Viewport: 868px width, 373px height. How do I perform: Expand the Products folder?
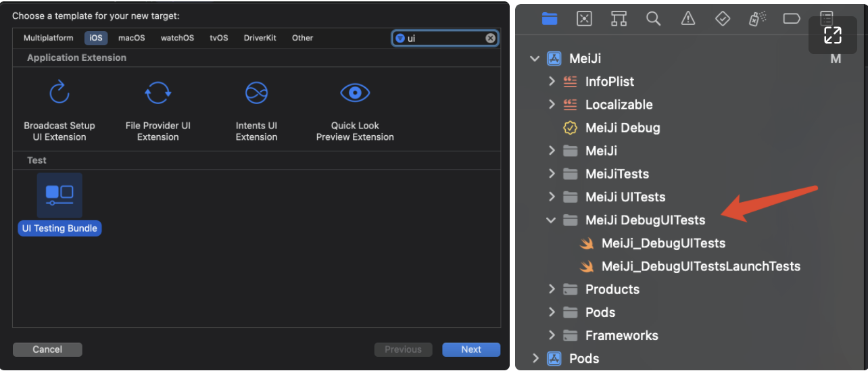pos(552,289)
